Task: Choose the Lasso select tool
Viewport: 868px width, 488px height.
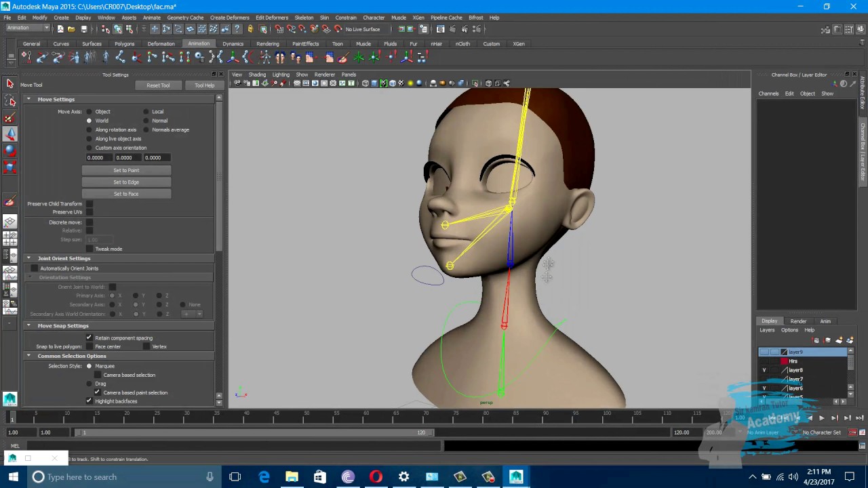Action: (10, 102)
